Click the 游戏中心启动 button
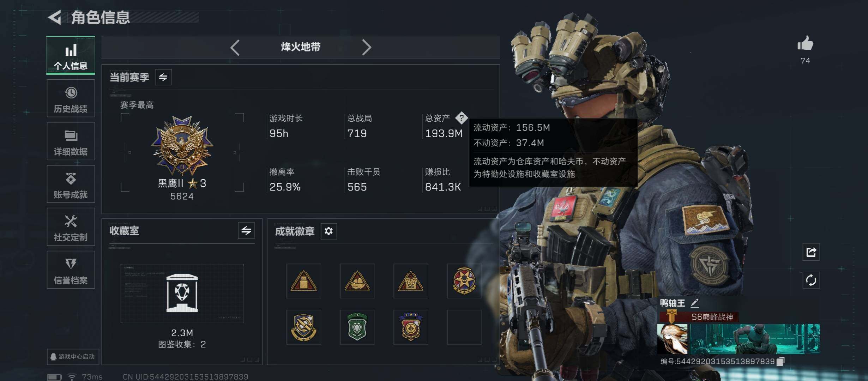The width and height of the screenshot is (868, 381). 73,357
